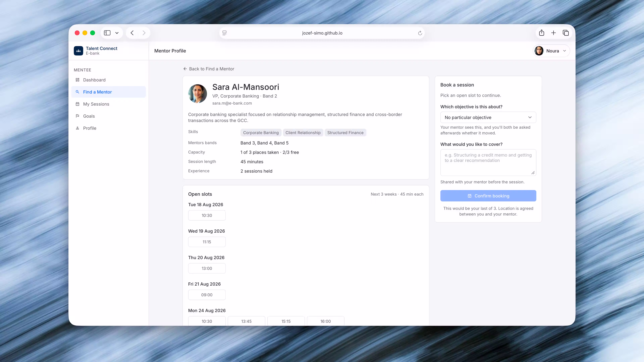644x362 pixels.
Task: Click Sara Al-Mansoori's profile photo
Action: pyautogui.click(x=198, y=94)
